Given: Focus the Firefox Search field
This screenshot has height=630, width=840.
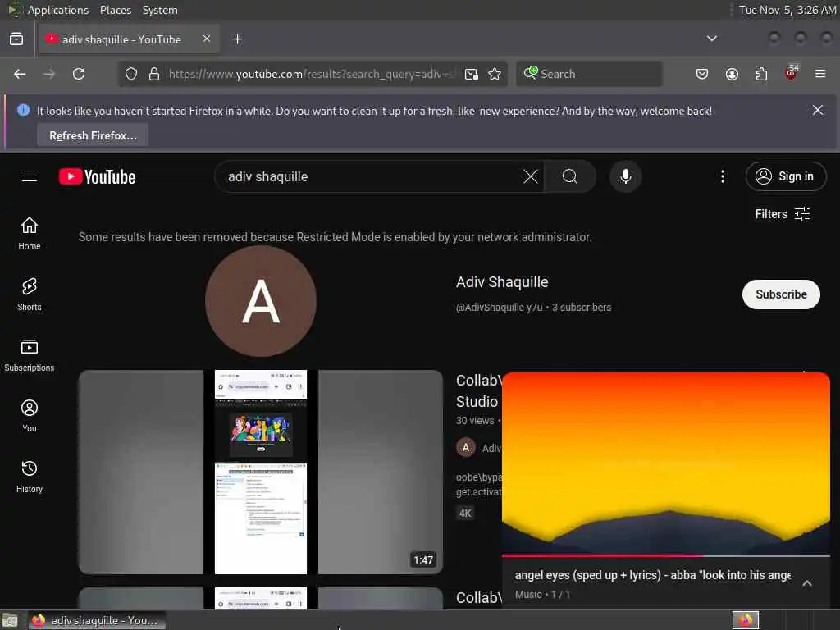Looking at the screenshot, I should tap(589, 74).
